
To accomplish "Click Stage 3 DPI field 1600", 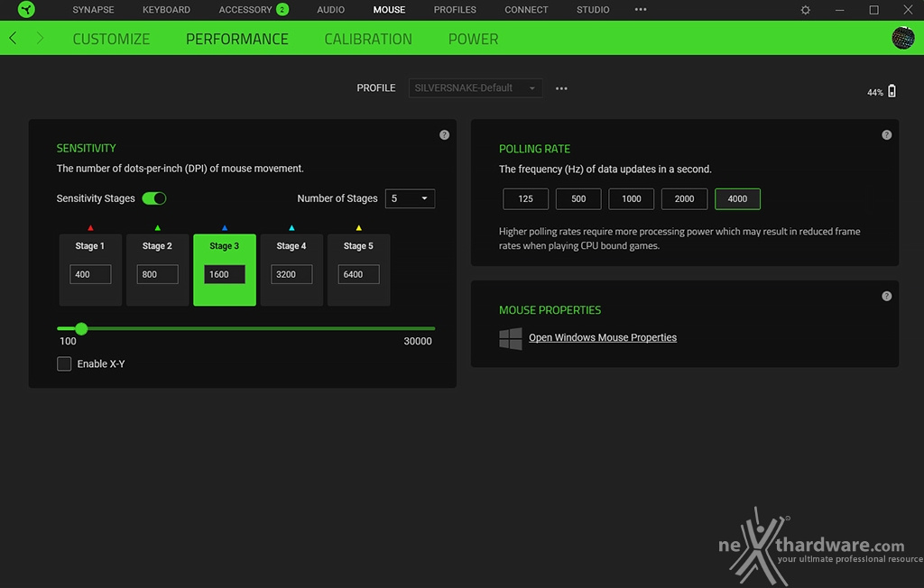I will (225, 274).
